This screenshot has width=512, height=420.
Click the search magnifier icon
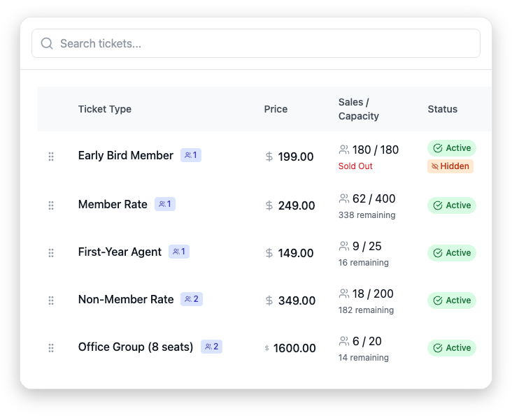pos(47,43)
